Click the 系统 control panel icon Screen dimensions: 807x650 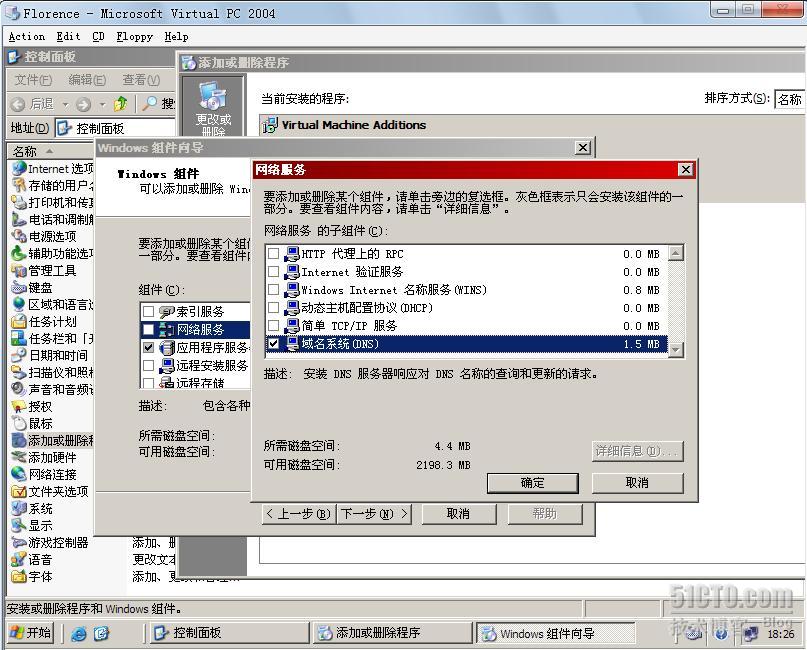pyautogui.click(x=19, y=508)
